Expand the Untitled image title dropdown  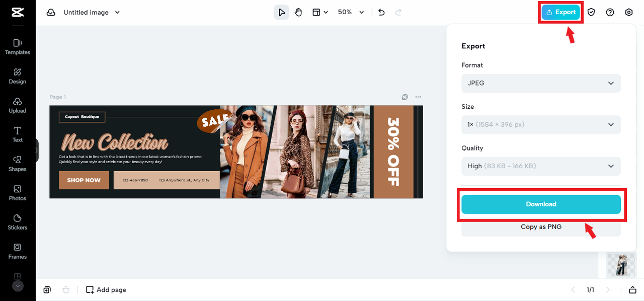[x=117, y=12]
